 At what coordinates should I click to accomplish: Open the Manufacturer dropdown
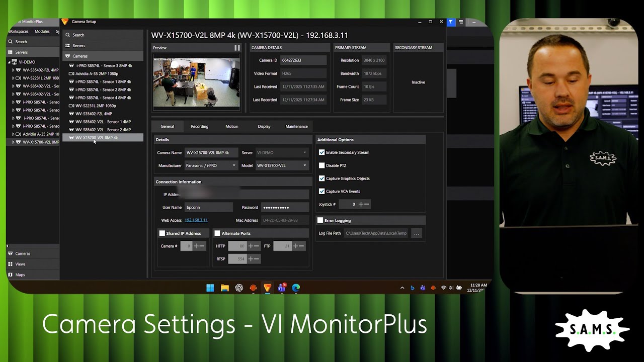click(211, 165)
